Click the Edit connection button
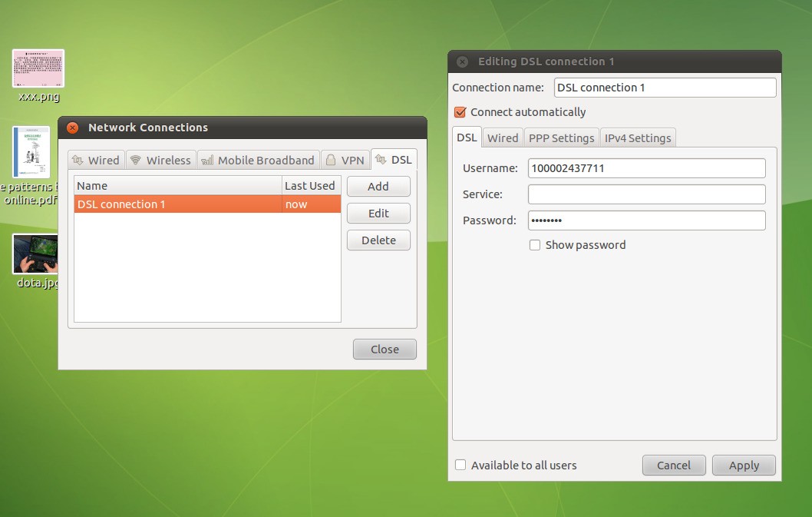Screen dimensions: 812x517 click(378, 214)
